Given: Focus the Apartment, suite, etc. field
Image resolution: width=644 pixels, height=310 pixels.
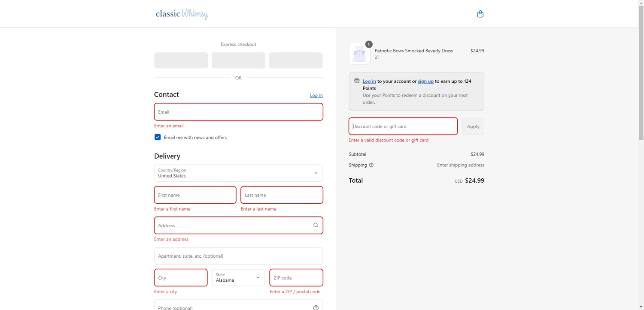Looking at the screenshot, I should (238, 256).
